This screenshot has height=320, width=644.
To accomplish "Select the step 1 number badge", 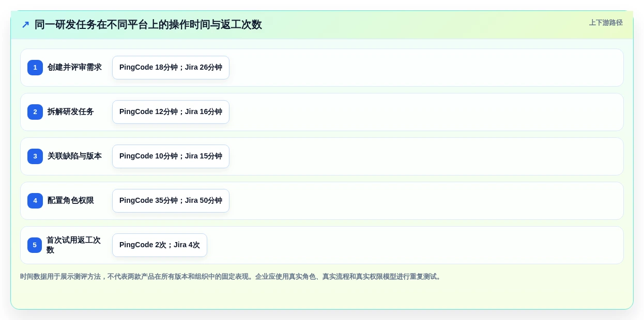I will 35,68.
